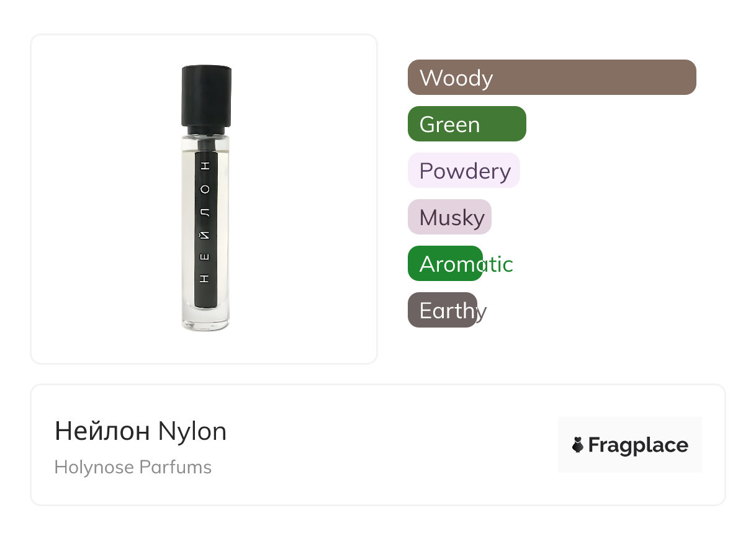756x536 pixels.
Task: Click the word Musky in the mauve bar
Action: pyautogui.click(x=452, y=218)
